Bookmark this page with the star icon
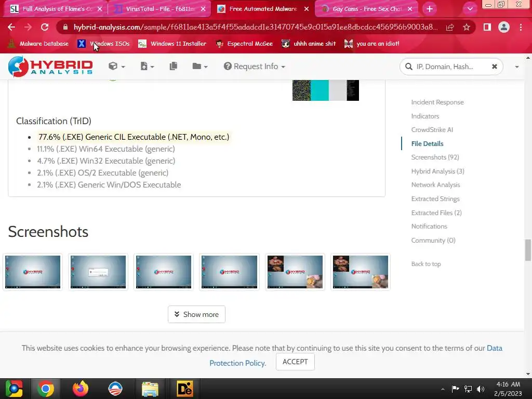Screen dimensions: 532x399 tap(467, 27)
